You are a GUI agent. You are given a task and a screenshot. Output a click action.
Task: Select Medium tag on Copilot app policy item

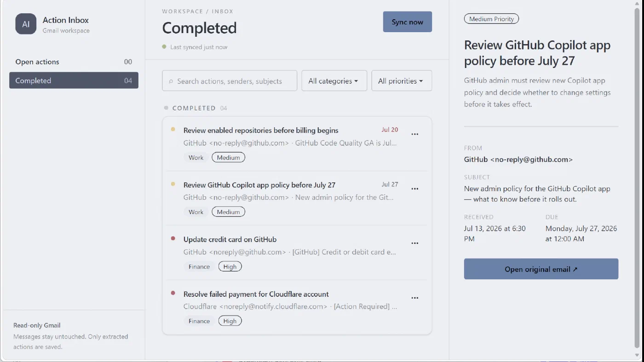(x=229, y=212)
